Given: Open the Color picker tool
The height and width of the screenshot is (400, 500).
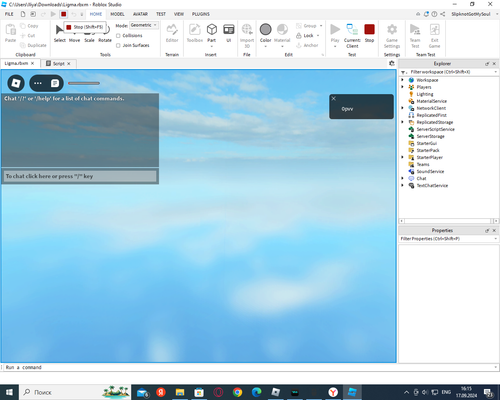Looking at the screenshot, I should (x=265, y=33).
